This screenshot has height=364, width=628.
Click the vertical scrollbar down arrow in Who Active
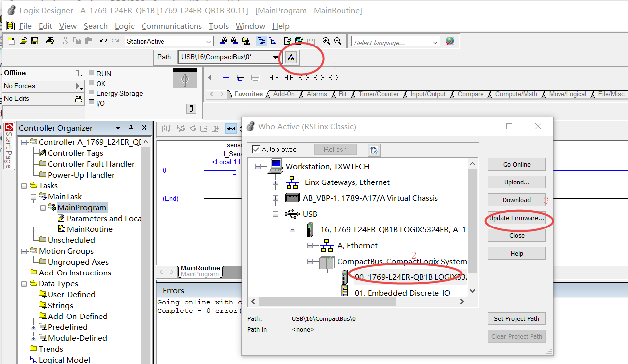[472, 291]
